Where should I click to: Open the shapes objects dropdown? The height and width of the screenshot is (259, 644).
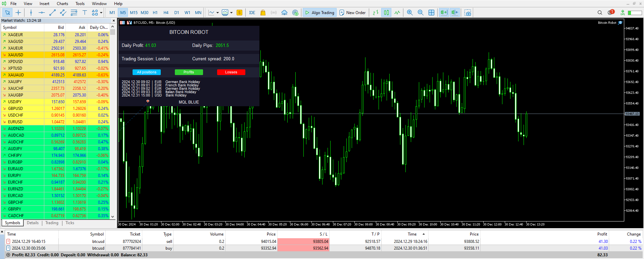click(97, 13)
